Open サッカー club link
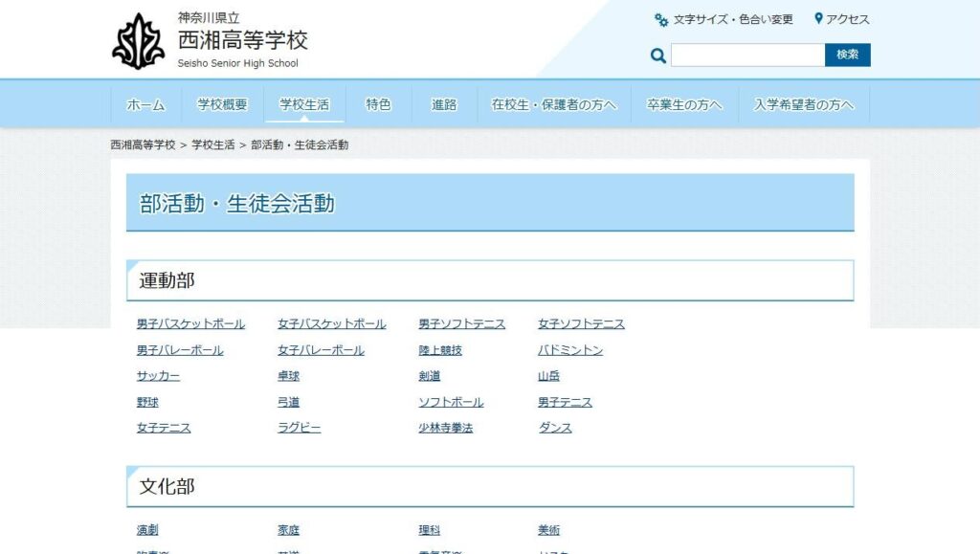 [x=158, y=376]
